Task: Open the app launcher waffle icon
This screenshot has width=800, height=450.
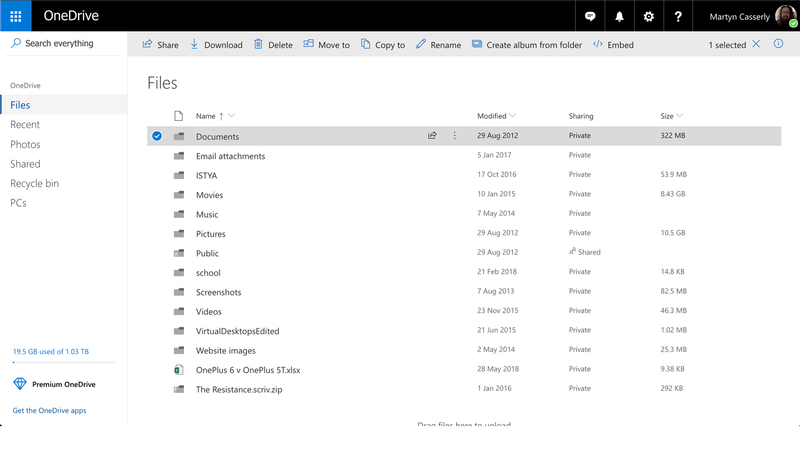Action: click(x=16, y=16)
